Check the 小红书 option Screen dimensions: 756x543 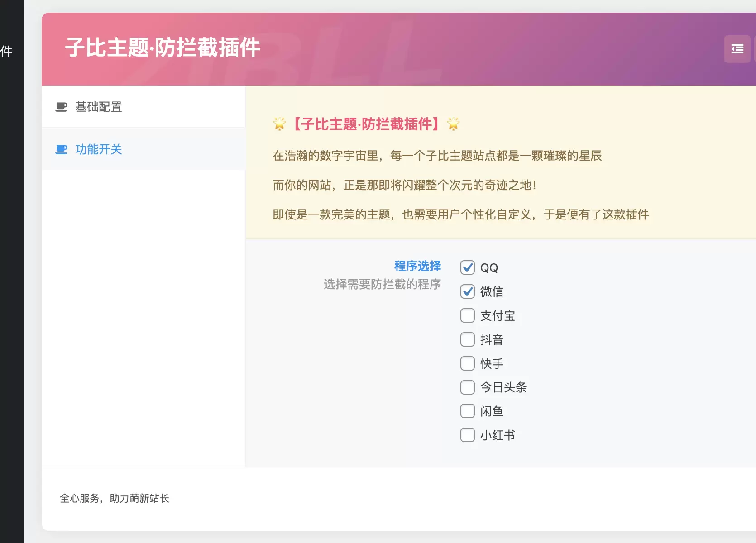coord(468,435)
